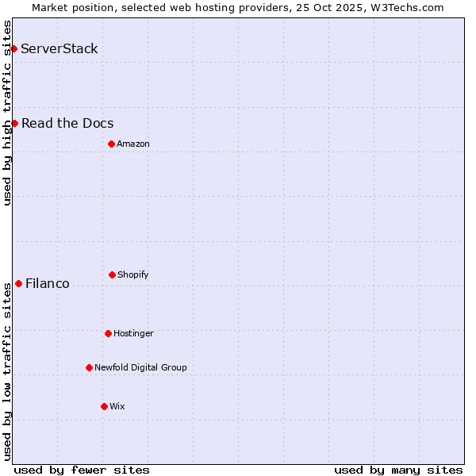The height and width of the screenshot is (476, 476).
Task: Click the red marker for Read the Docs
Action: pyautogui.click(x=14, y=123)
